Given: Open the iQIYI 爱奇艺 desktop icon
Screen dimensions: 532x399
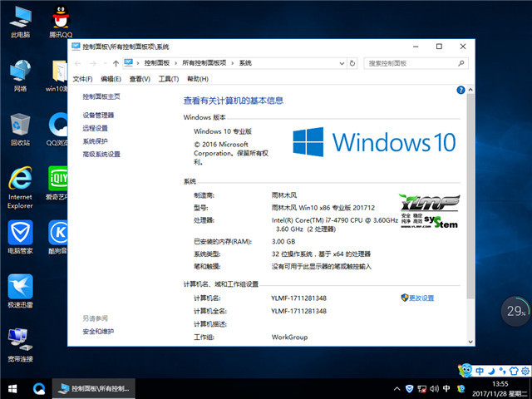Looking at the screenshot, I should 57,183.
